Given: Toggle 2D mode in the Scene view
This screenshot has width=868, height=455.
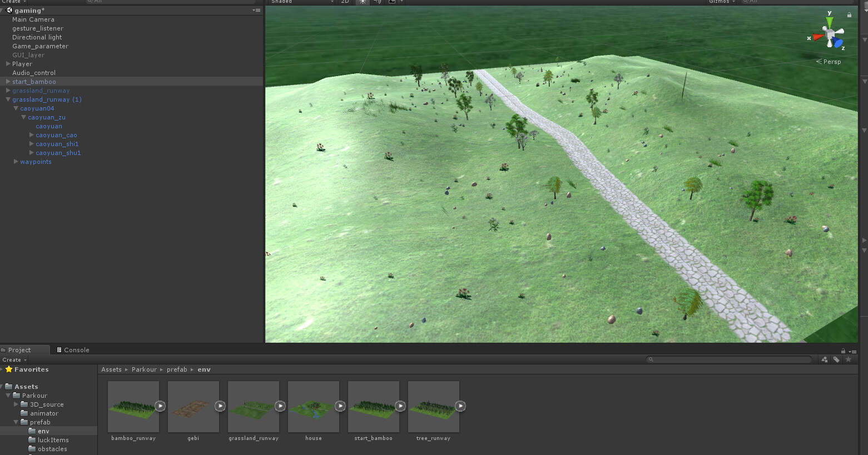Looking at the screenshot, I should click(345, 2).
